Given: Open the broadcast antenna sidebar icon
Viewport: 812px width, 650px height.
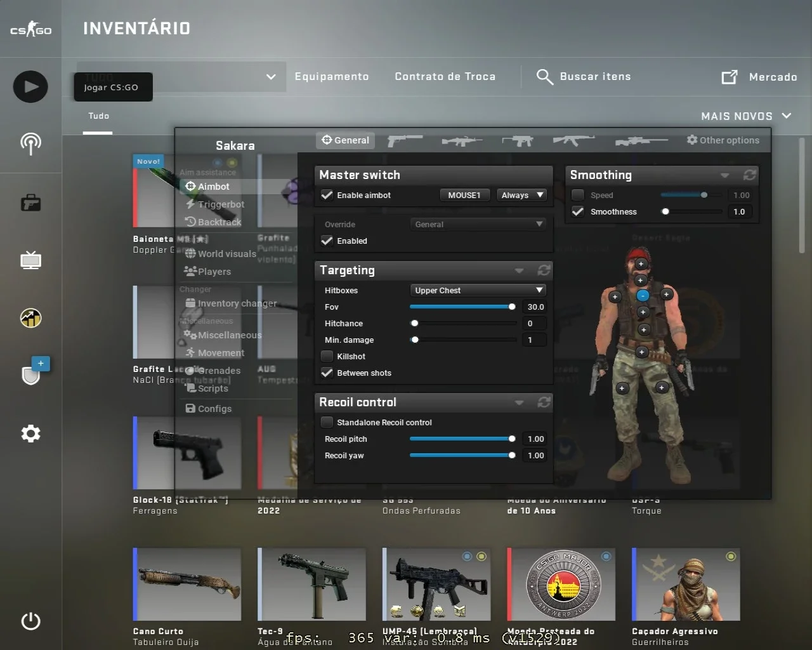Looking at the screenshot, I should coord(30,144).
